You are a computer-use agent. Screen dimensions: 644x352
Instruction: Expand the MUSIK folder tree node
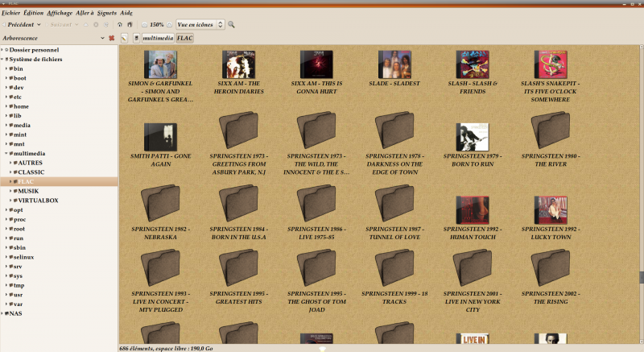[10, 191]
